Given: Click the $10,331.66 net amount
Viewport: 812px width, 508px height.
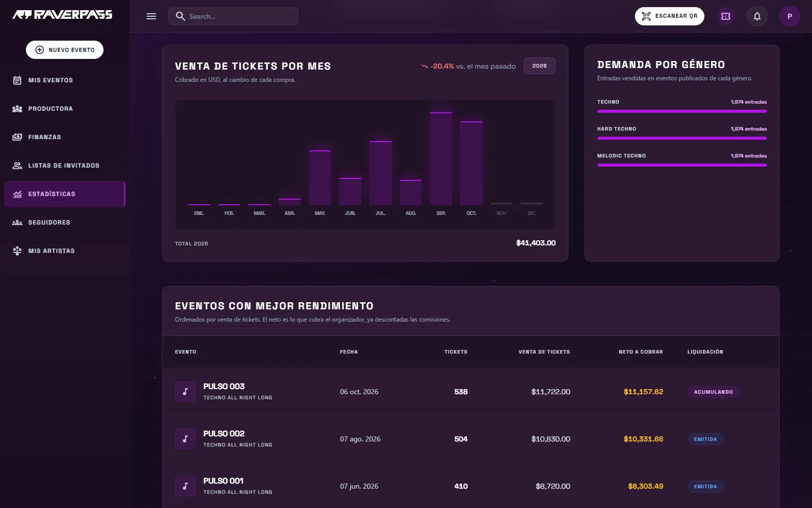Looking at the screenshot, I should 644,439.
